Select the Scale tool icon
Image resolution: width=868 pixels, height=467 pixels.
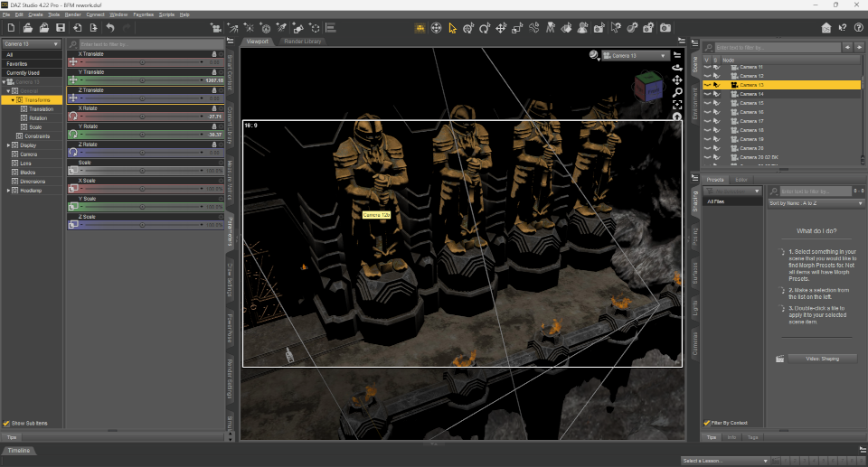click(x=517, y=28)
